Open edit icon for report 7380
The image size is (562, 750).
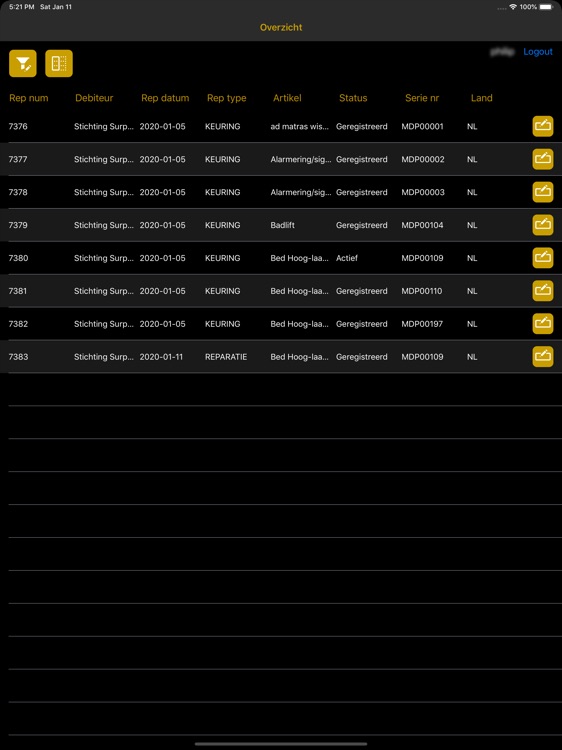click(x=543, y=258)
